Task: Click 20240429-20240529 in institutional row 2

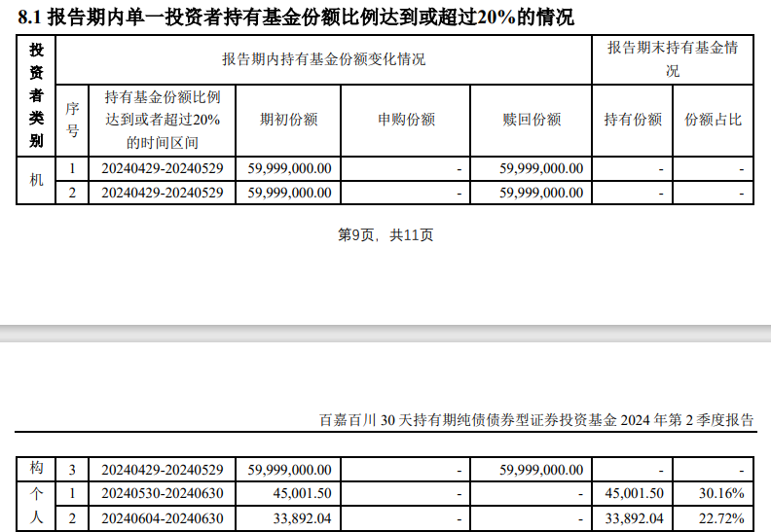Action: coord(163,193)
